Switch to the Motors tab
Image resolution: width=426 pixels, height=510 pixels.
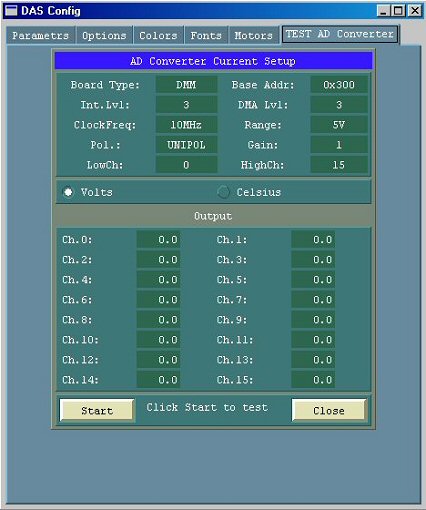pos(253,35)
